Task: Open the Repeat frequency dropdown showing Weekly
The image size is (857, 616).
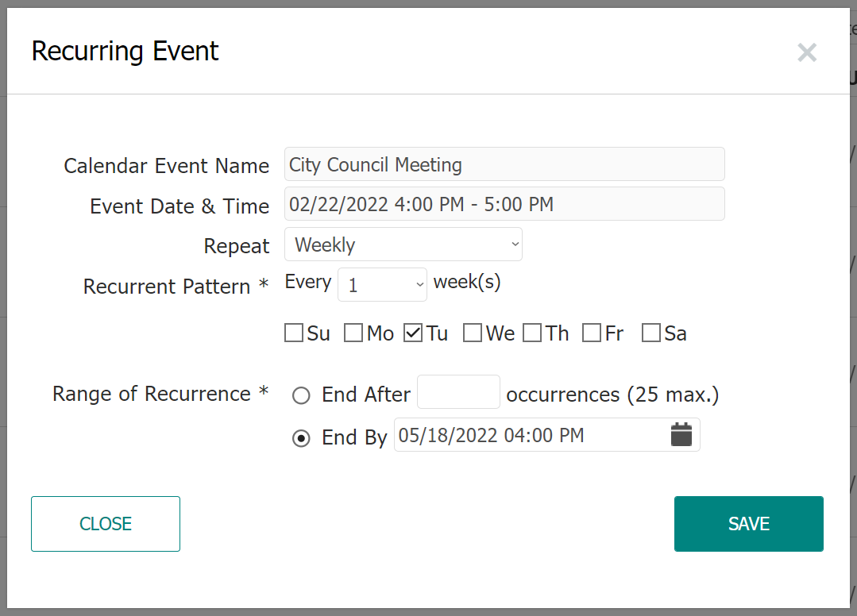Action: tap(403, 244)
